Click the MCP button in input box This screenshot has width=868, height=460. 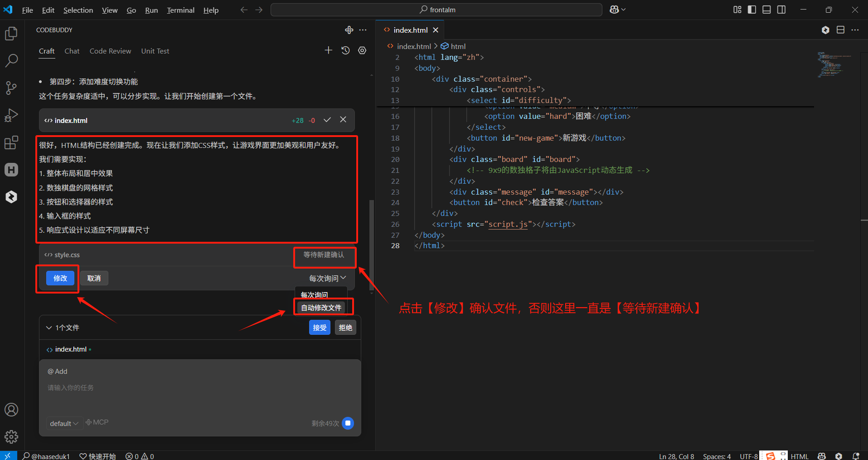coord(97,422)
